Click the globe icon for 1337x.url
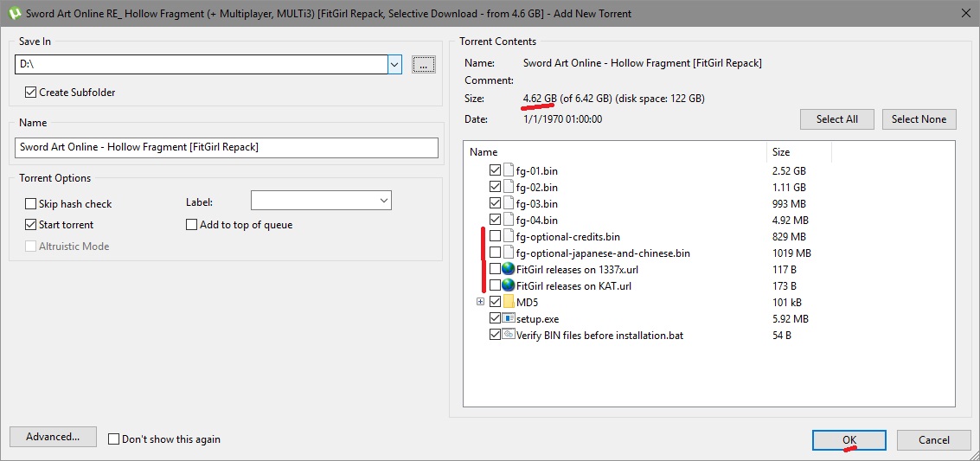Image resolution: width=980 pixels, height=461 pixels. [x=508, y=269]
